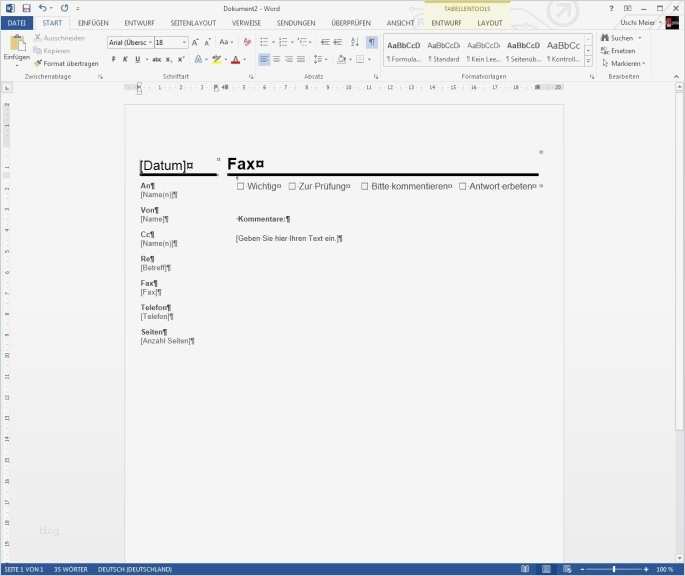Viewport: 685px width, 576px height.
Task: Apply the Kein Leerraum style
Action: click(483, 51)
